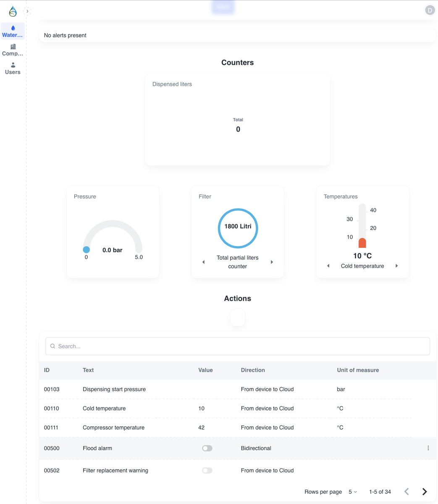438x504 pixels.
Task: Open the Rows per page dropdown
Action: tap(352, 492)
